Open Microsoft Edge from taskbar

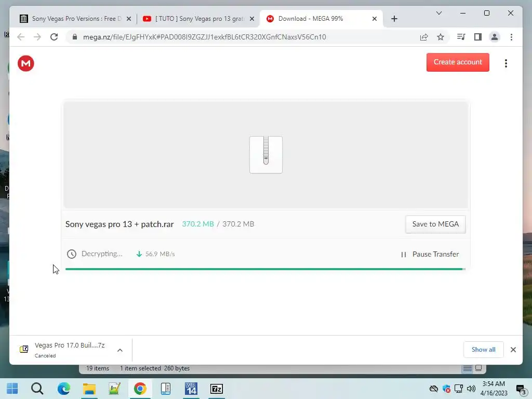[63, 389]
